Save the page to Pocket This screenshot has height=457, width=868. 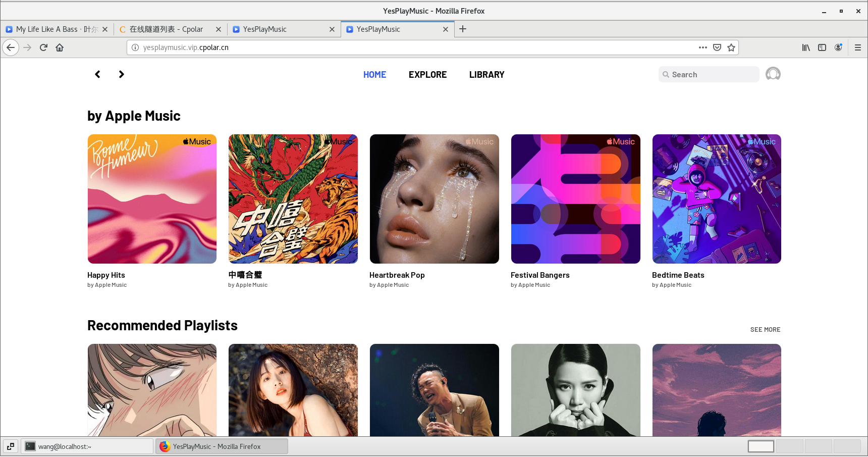pos(717,47)
